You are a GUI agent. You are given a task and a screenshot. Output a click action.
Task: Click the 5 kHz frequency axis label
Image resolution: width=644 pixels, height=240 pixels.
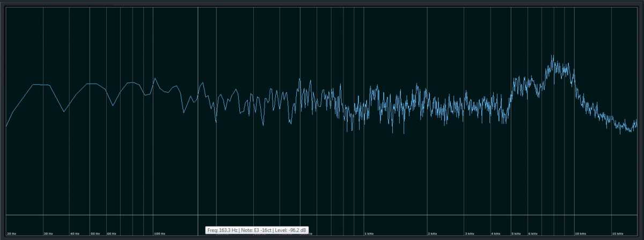516,234
